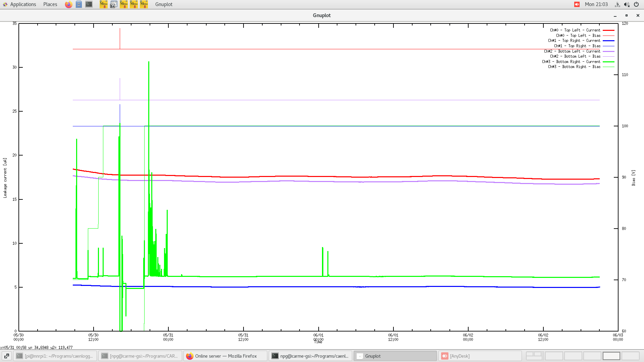Open the file manager icon in top panel

pyautogui.click(x=79, y=4)
